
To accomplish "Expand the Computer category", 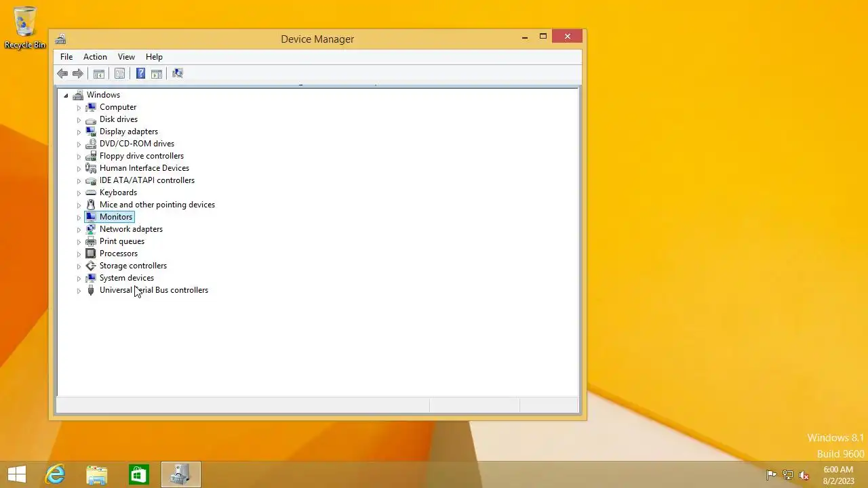I will pyautogui.click(x=79, y=108).
